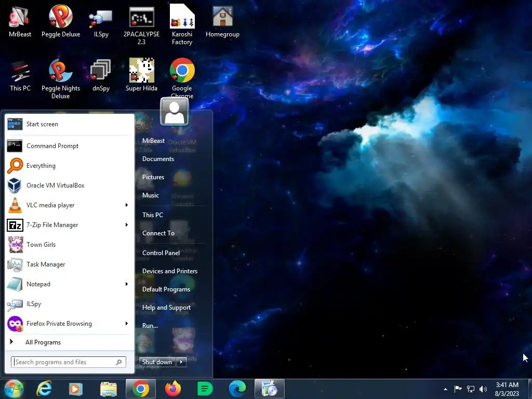Click the user account picture
The height and width of the screenshot is (399, 532).
[x=175, y=112]
